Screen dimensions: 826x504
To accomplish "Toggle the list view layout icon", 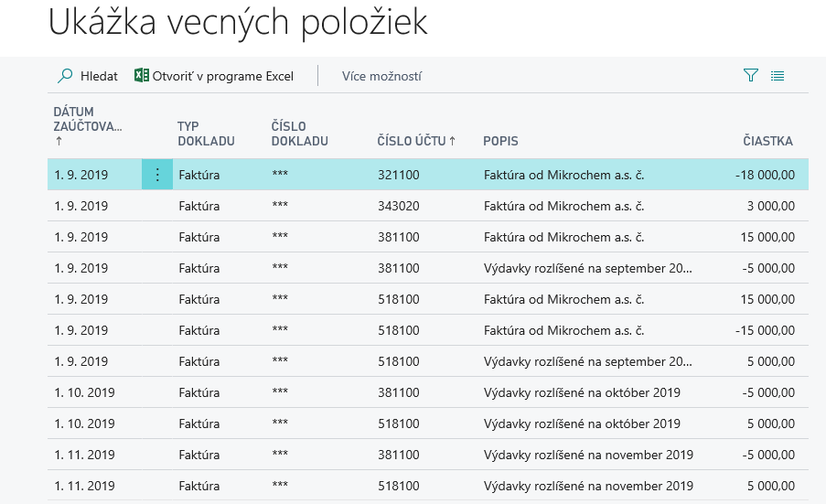I will tap(778, 76).
